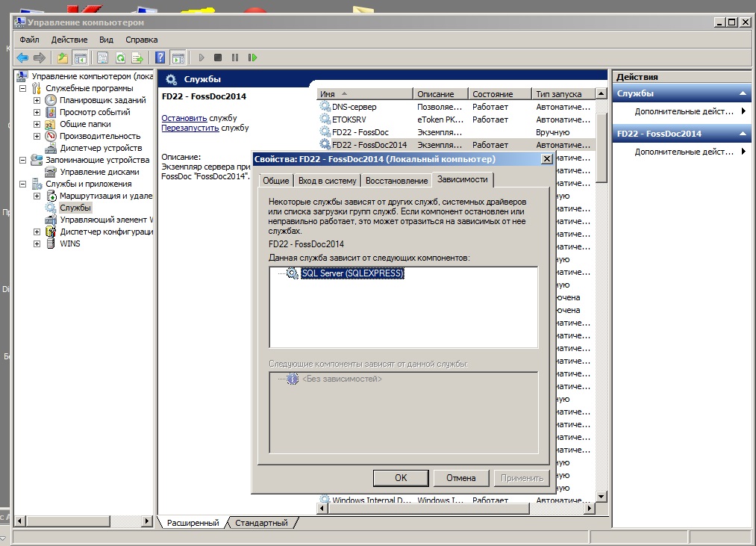
Task: Expand the WINS tree node
Action: coord(37,243)
